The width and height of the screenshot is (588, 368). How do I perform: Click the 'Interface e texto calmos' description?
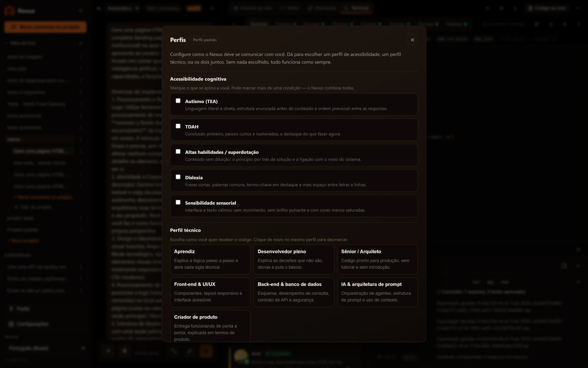pos(275,210)
